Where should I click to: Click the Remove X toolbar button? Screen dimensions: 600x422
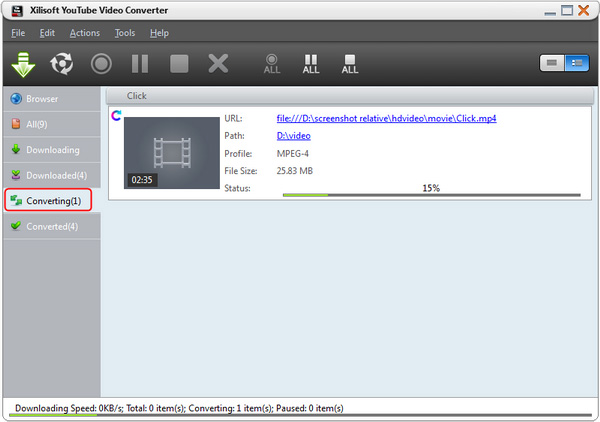click(x=218, y=64)
